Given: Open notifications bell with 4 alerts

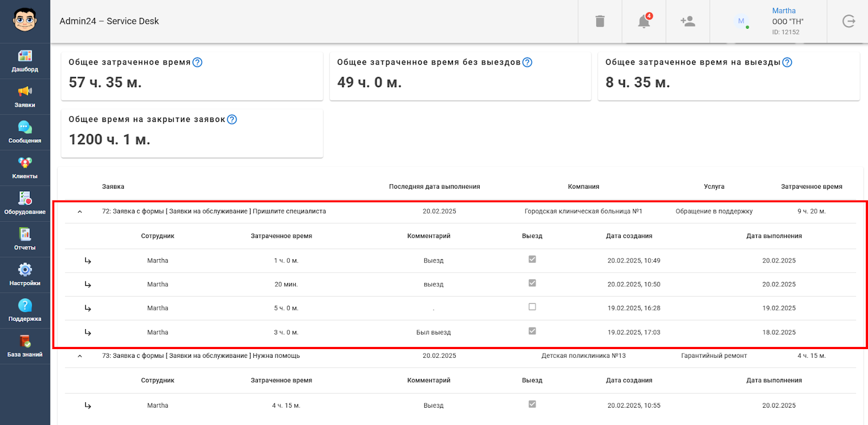Looking at the screenshot, I should pyautogui.click(x=644, y=21).
